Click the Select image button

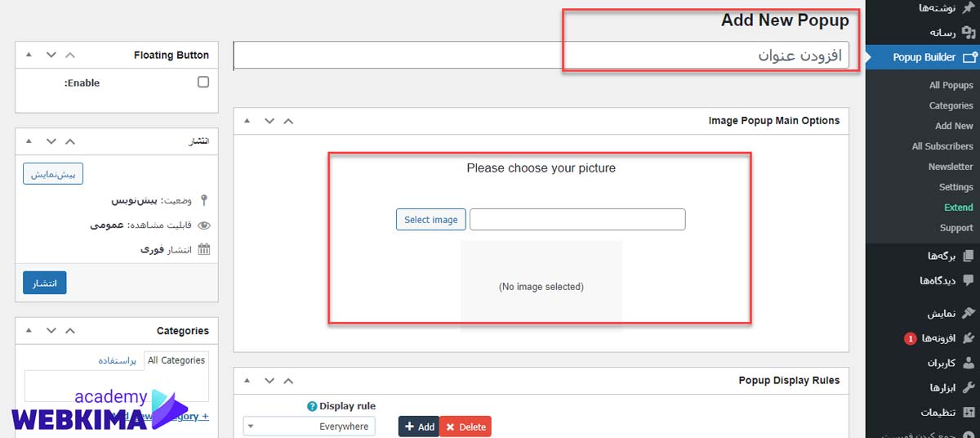[431, 220]
